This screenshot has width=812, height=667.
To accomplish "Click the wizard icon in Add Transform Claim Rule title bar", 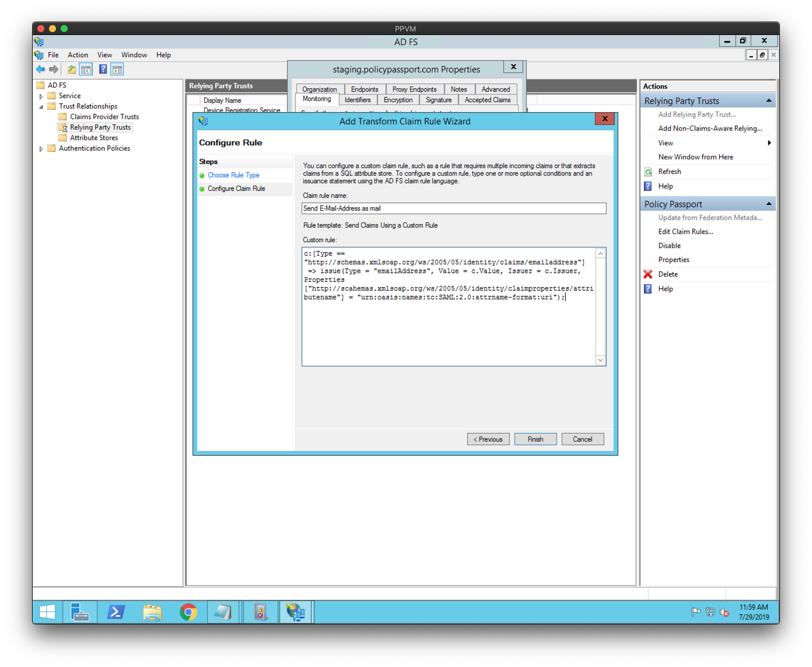I will 203,121.
